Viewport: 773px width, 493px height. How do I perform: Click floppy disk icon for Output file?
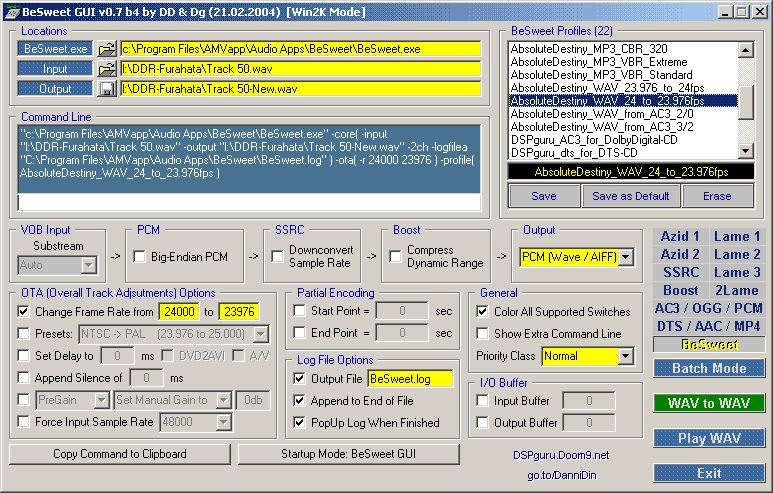click(106, 89)
